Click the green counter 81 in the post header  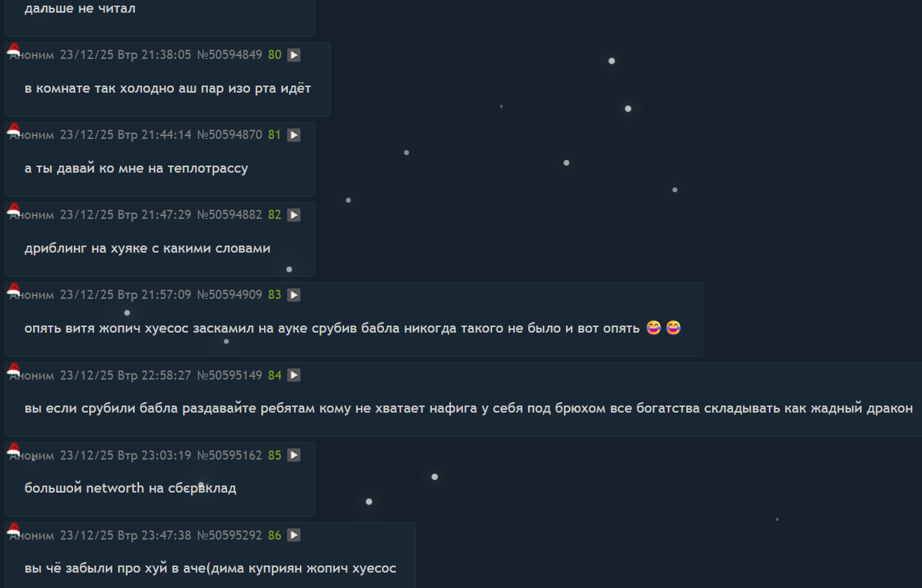coord(275,135)
